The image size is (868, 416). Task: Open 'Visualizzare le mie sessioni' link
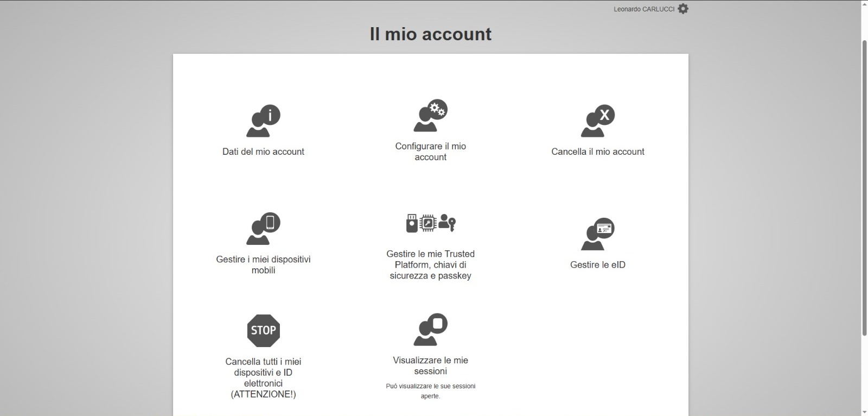point(431,365)
